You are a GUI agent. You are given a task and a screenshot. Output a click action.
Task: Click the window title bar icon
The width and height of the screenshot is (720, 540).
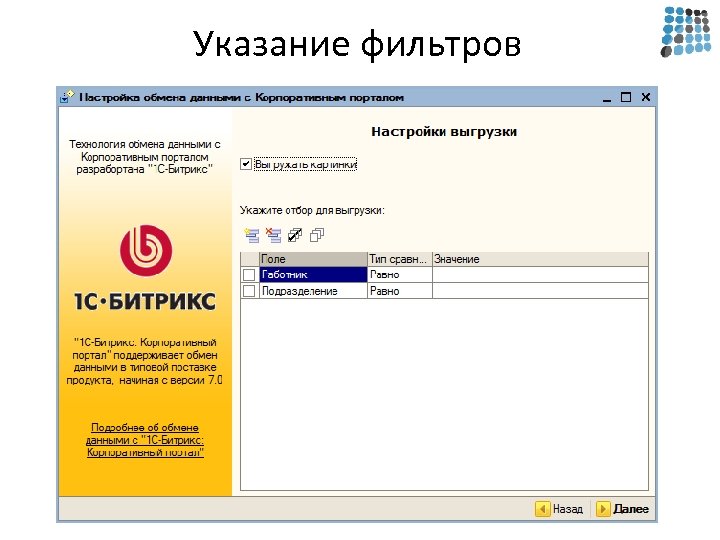click(x=67, y=97)
